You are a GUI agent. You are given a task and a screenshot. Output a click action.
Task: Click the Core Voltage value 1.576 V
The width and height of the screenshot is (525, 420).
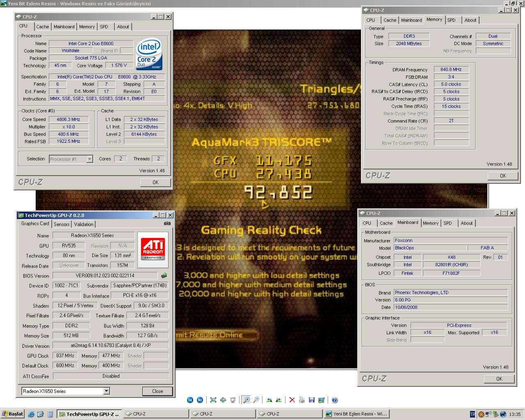pos(119,65)
